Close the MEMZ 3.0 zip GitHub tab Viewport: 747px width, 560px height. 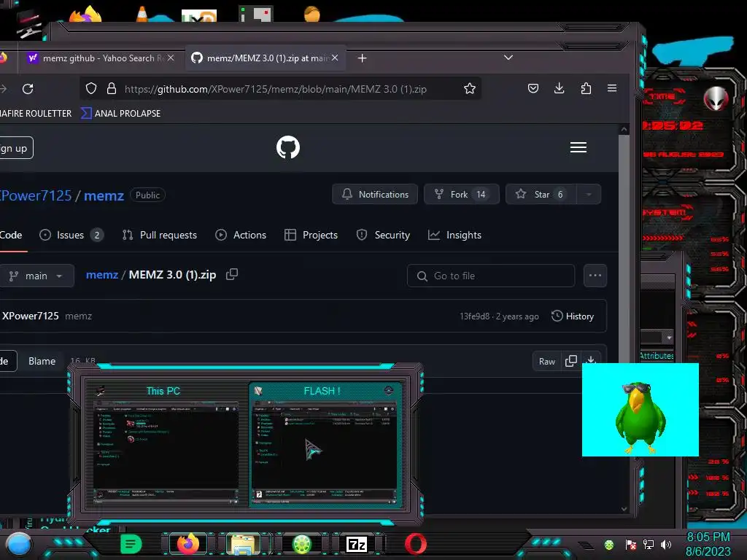tap(335, 58)
